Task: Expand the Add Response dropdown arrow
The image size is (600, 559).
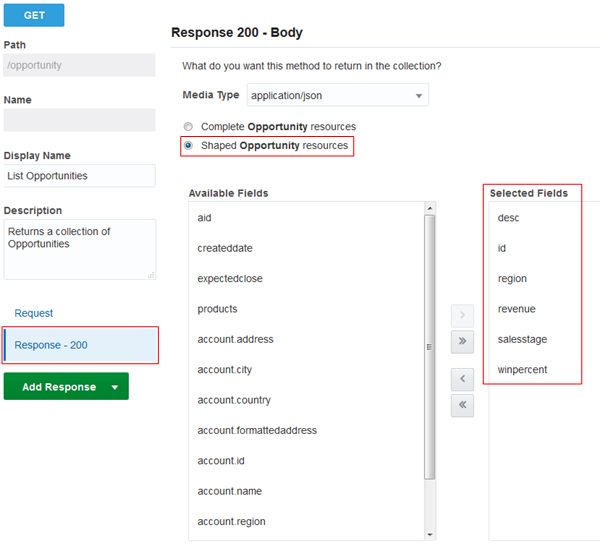Action: (x=115, y=387)
